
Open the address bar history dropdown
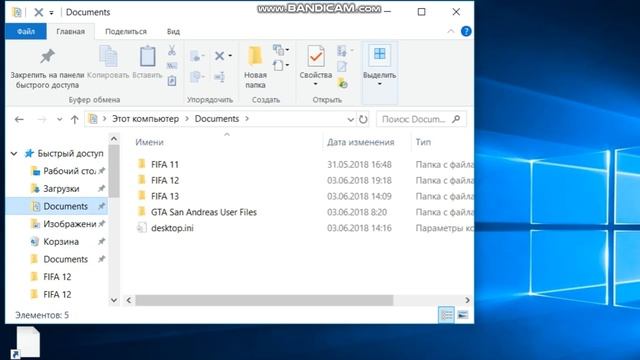(350, 119)
